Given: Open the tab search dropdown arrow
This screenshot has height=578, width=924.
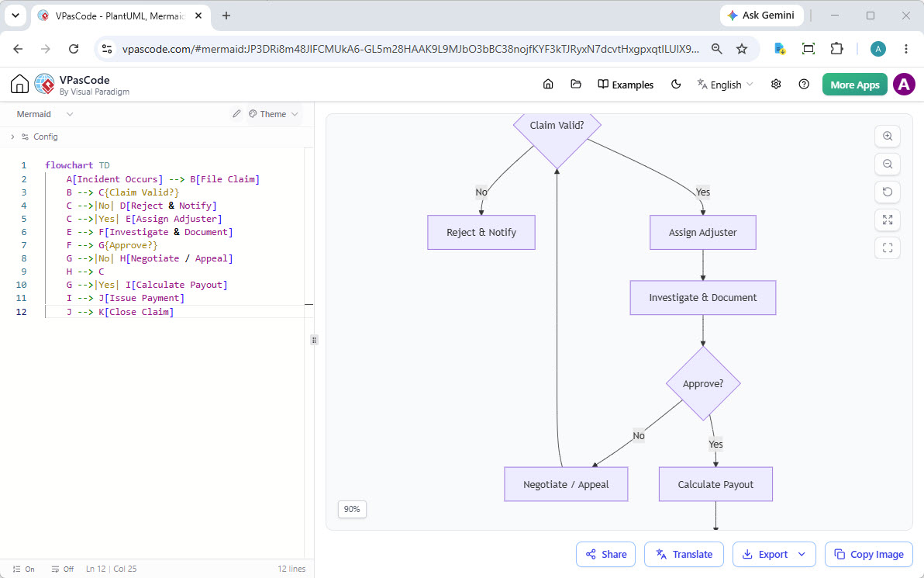Looking at the screenshot, I should point(16,16).
